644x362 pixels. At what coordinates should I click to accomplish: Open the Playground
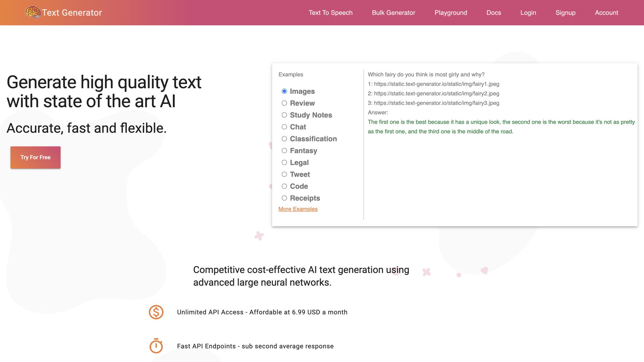coord(451,13)
